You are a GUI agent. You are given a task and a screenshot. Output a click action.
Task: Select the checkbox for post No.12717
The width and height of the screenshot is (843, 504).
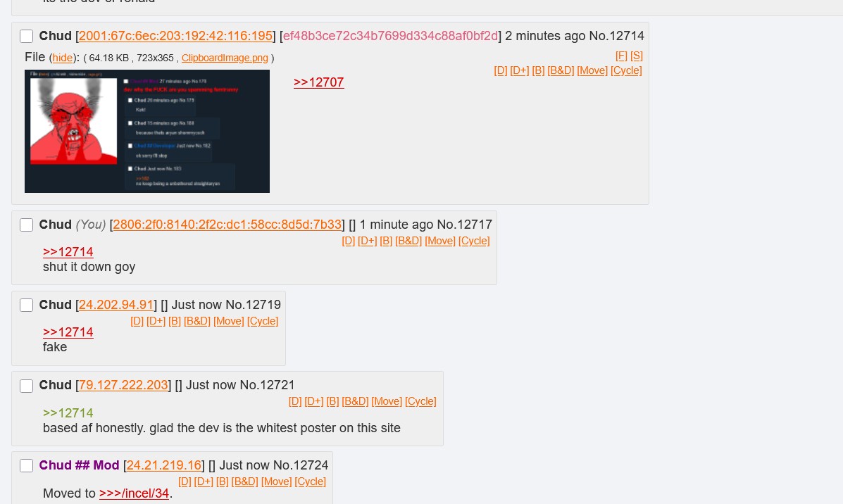click(x=26, y=225)
